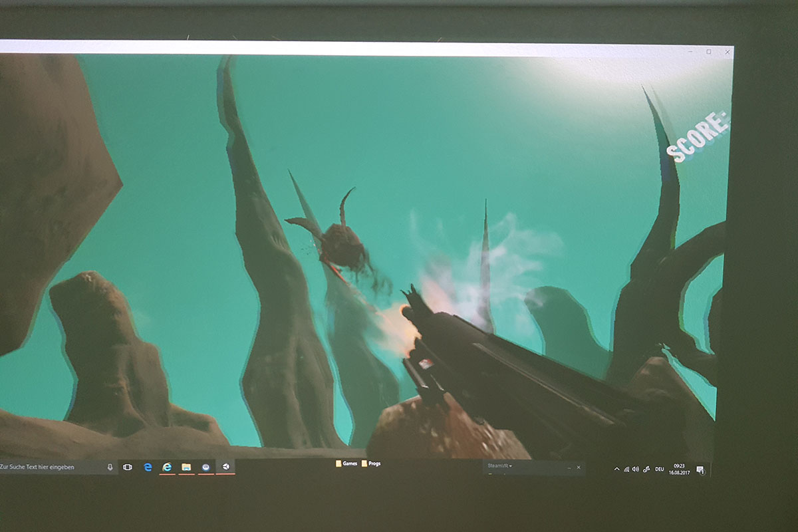Screen dimensions: 798x532
Task: Open Microsoft Edge from taskbar
Action: coord(148,467)
